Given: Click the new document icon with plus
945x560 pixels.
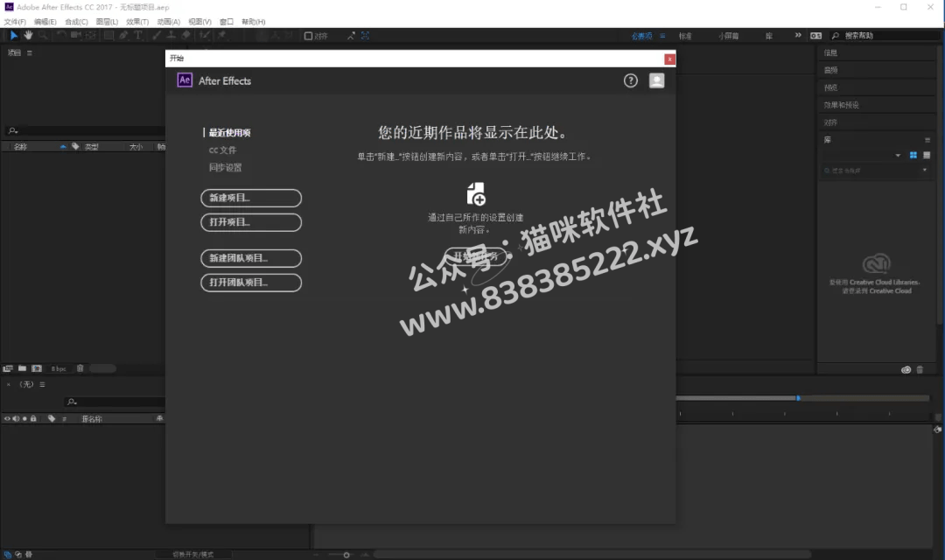Looking at the screenshot, I should (x=475, y=194).
